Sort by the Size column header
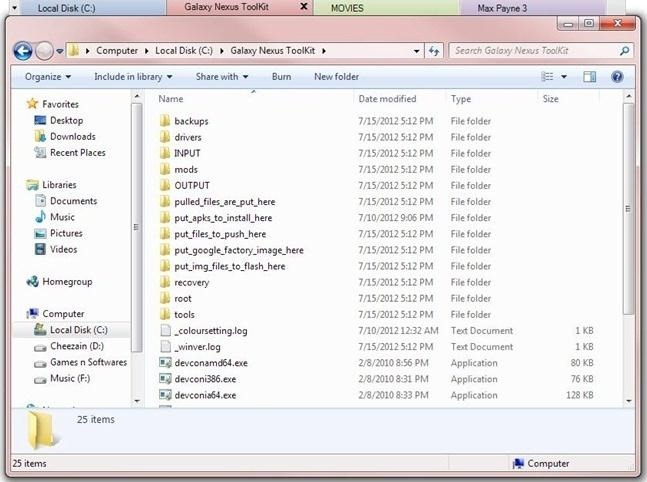 click(x=550, y=99)
